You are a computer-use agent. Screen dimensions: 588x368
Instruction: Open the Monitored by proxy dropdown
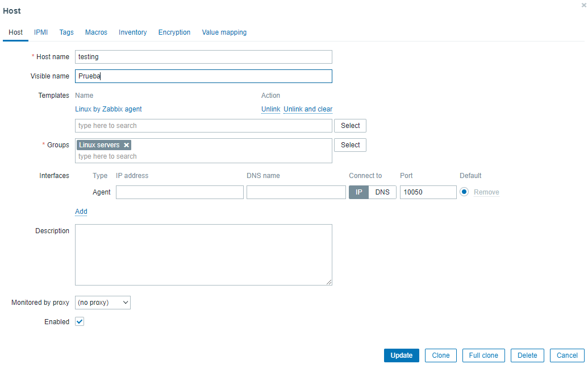click(x=103, y=302)
